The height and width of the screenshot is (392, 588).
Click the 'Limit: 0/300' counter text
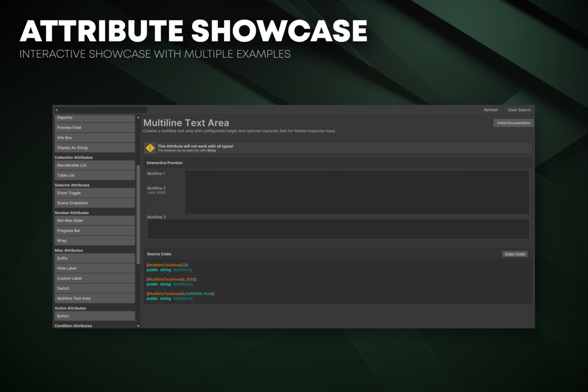coord(157,193)
